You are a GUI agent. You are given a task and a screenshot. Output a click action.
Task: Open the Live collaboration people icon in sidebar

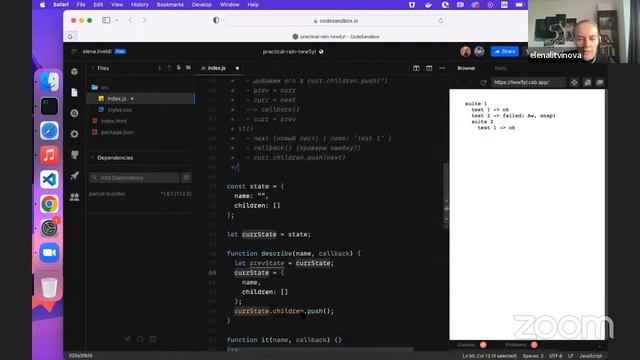[x=74, y=197]
